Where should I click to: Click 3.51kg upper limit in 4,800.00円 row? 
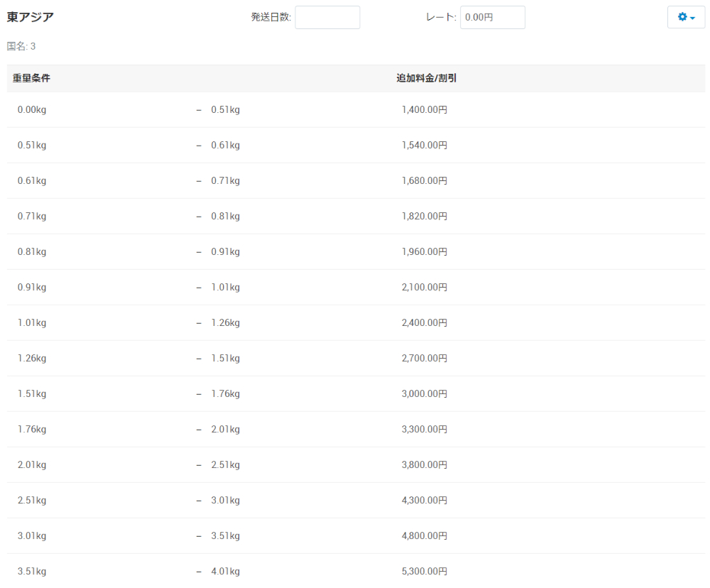pyautogui.click(x=226, y=536)
